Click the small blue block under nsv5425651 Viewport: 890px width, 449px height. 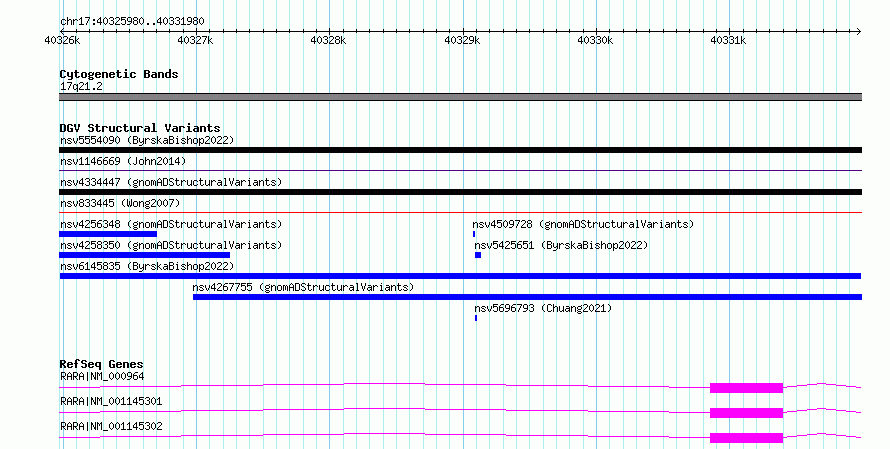(478, 255)
